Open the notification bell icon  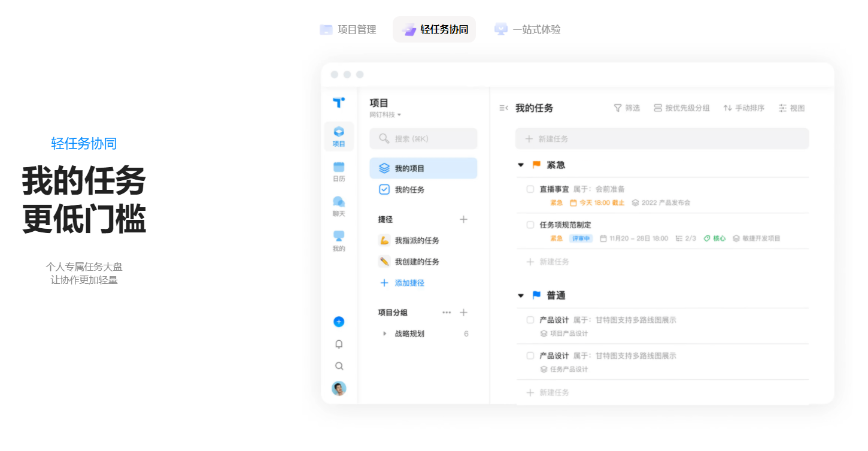(x=339, y=344)
